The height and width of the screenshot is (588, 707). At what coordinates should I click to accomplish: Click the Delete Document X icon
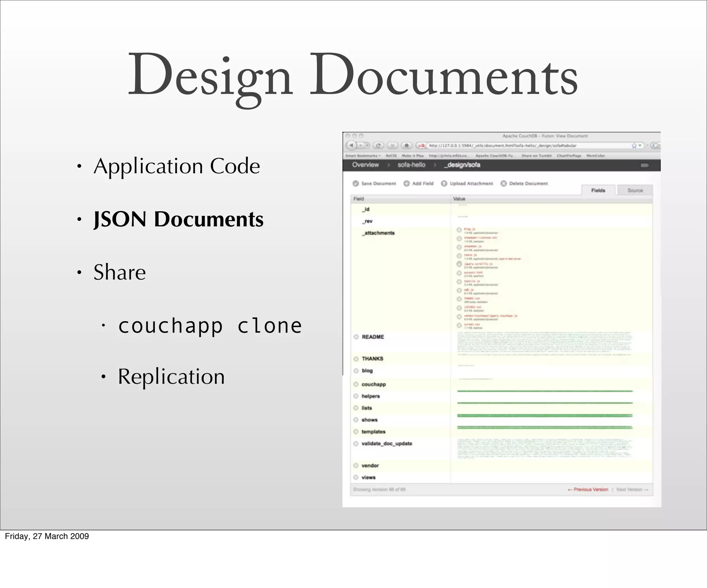tap(504, 183)
